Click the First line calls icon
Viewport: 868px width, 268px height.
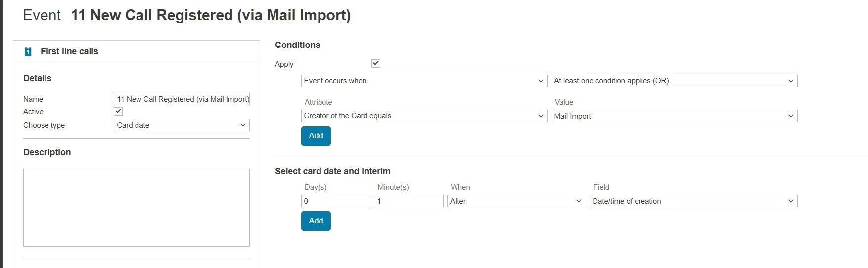pos(28,52)
